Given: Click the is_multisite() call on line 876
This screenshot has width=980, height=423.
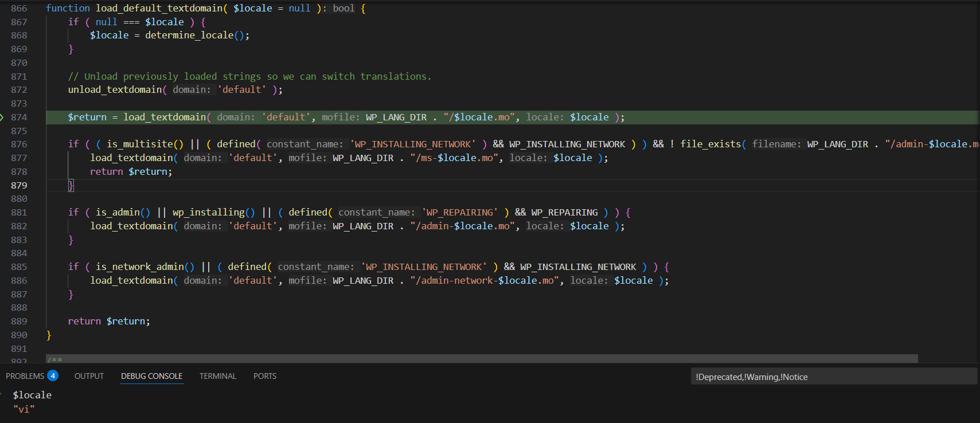Looking at the screenshot, I should (x=145, y=144).
